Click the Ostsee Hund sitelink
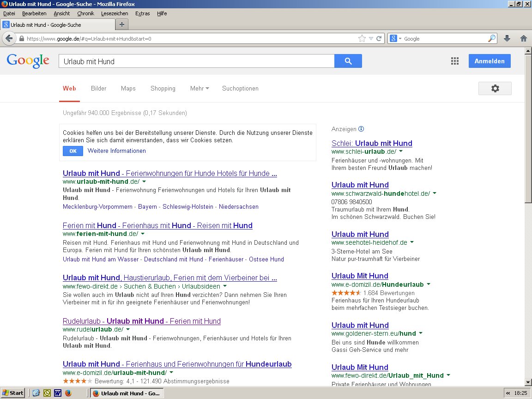The image size is (532, 399). coord(266,259)
